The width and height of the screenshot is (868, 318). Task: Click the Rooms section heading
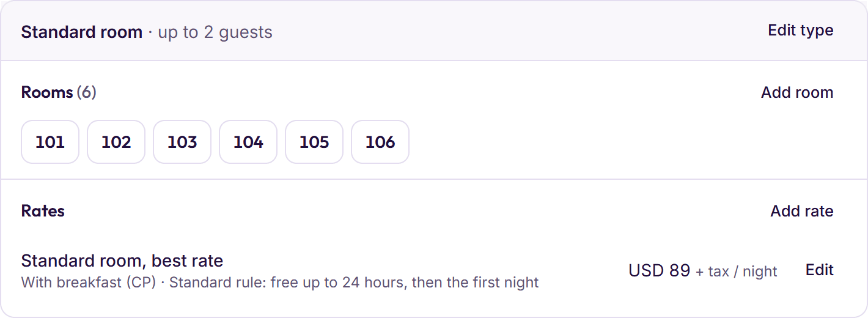(47, 92)
